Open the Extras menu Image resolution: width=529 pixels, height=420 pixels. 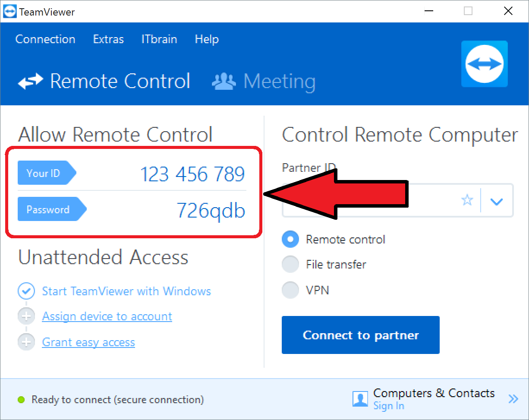108,39
